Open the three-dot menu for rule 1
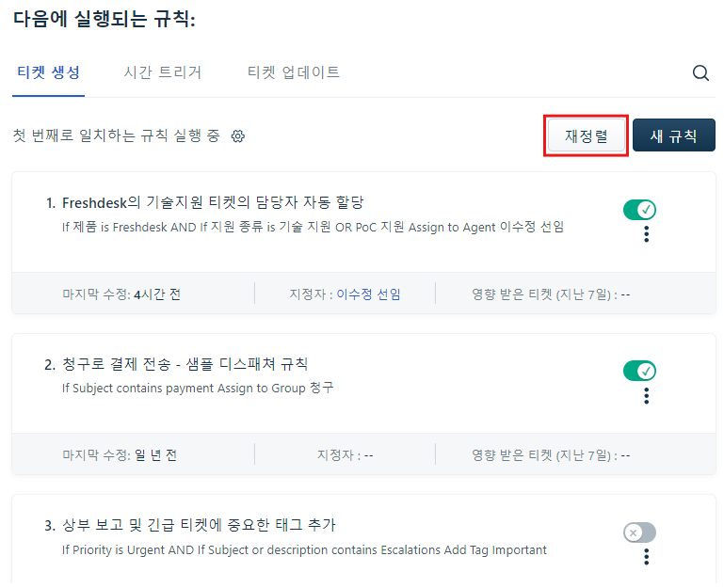Viewport: 724px width, 588px height. coord(647,234)
